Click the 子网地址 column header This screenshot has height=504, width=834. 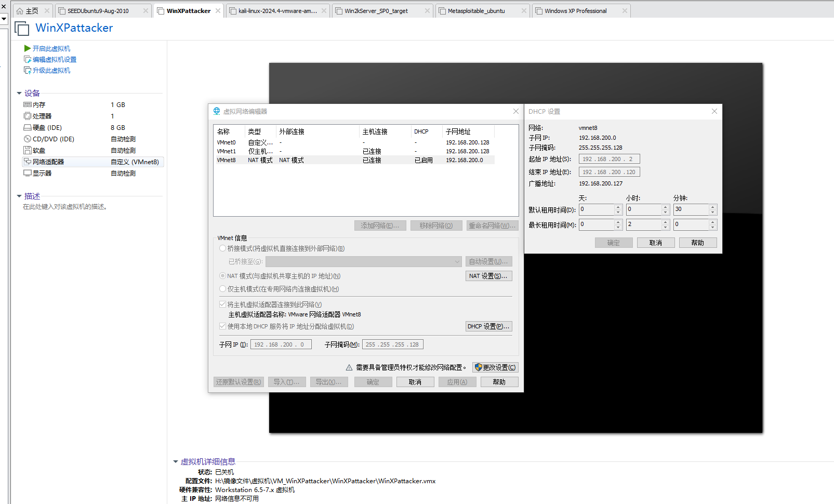pyautogui.click(x=468, y=131)
